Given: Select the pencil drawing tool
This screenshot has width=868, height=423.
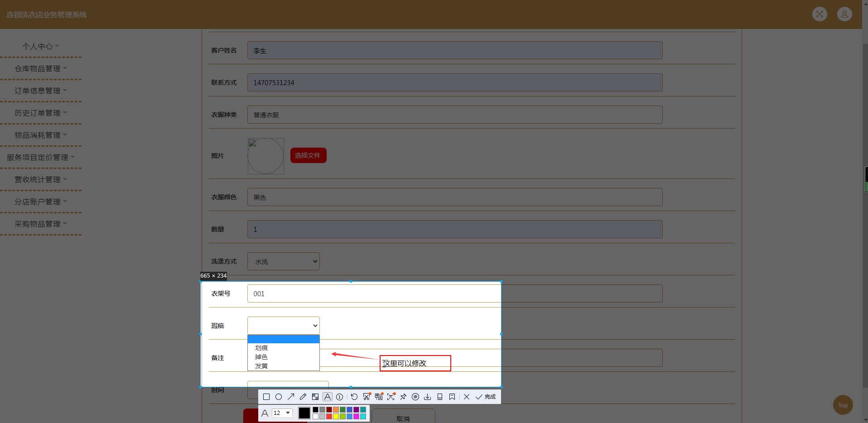Looking at the screenshot, I should click(x=303, y=397).
